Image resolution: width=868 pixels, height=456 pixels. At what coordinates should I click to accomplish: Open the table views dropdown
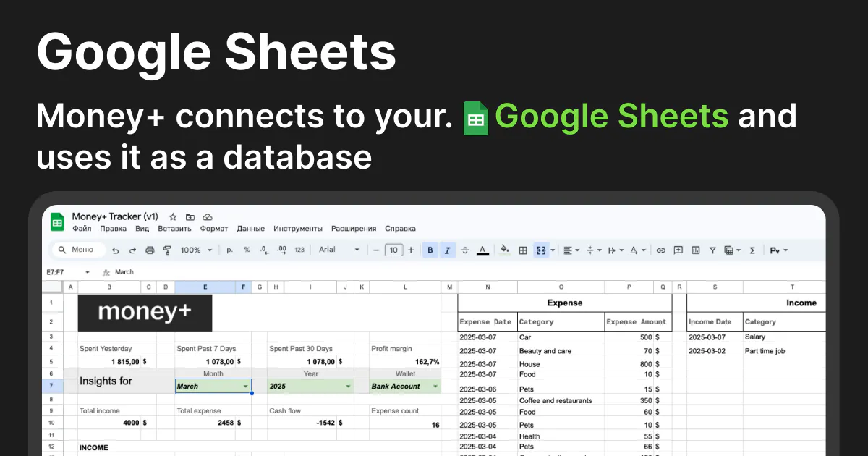732,250
